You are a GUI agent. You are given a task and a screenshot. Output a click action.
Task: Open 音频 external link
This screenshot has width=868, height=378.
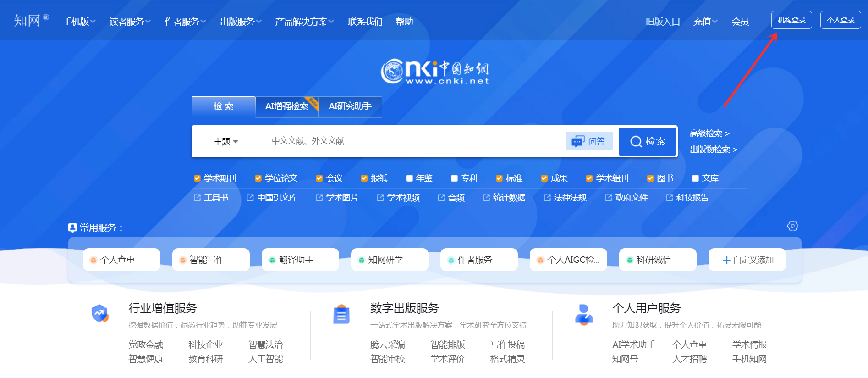click(x=451, y=198)
